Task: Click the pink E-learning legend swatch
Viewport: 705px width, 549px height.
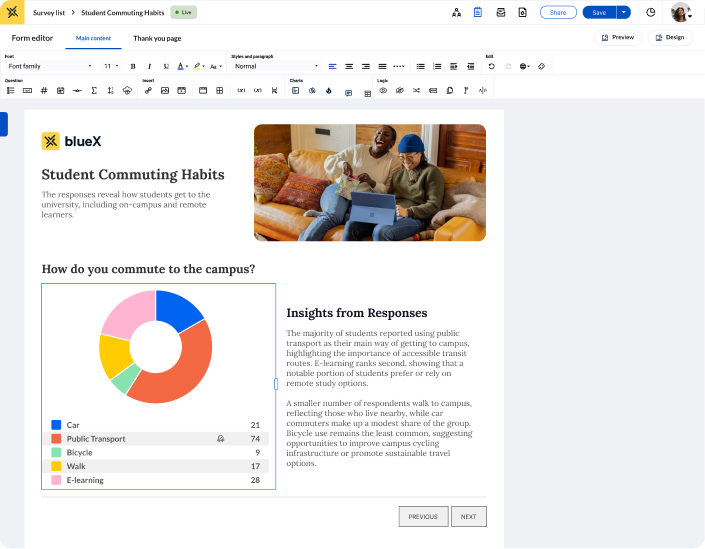Action: coord(56,480)
